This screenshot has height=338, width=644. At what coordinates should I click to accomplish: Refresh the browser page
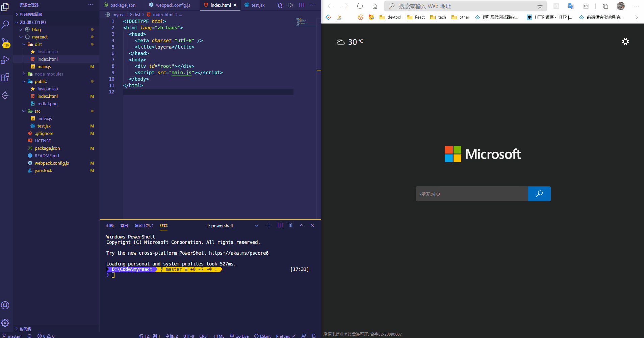point(360,6)
